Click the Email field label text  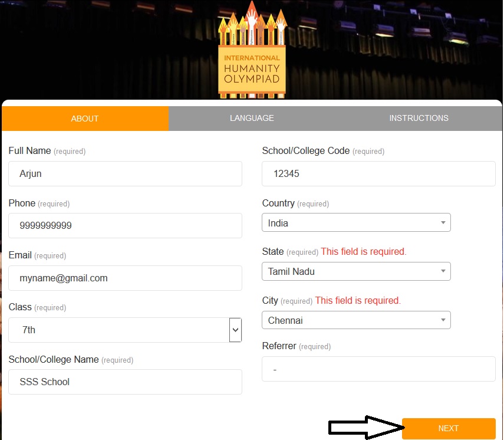click(x=20, y=255)
